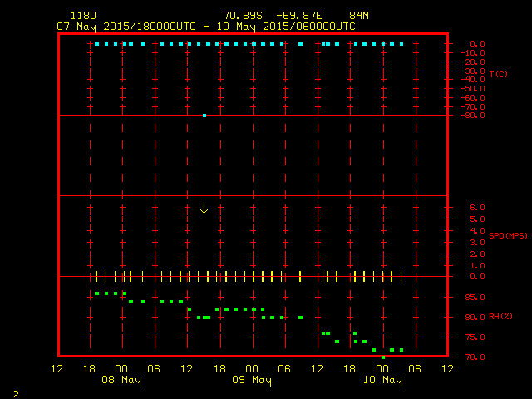The image size is (532, 399).
Task: Click the station ID 1180
Action: click(x=83, y=16)
